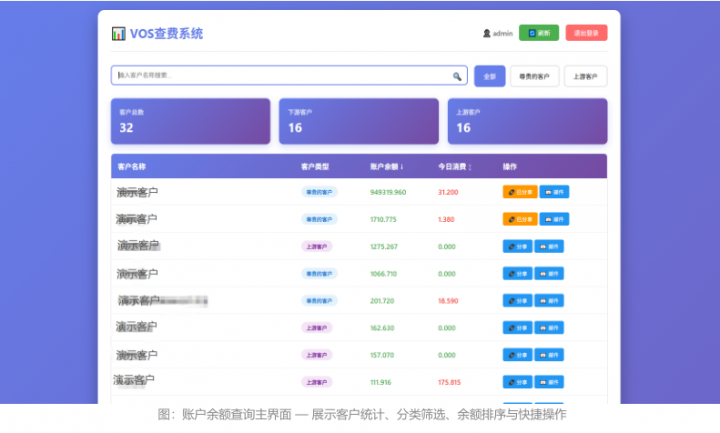Click the 尊贵的客户 badge in 949319.960 row
Viewport: 720px width, 433px height.
(x=319, y=192)
